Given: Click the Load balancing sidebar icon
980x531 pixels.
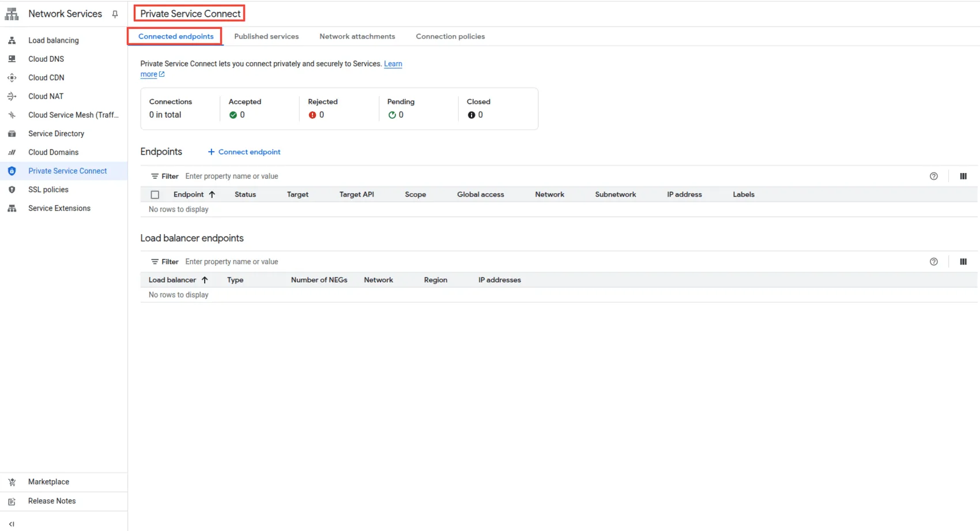Looking at the screenshot, I should click(x=12, y=40).
